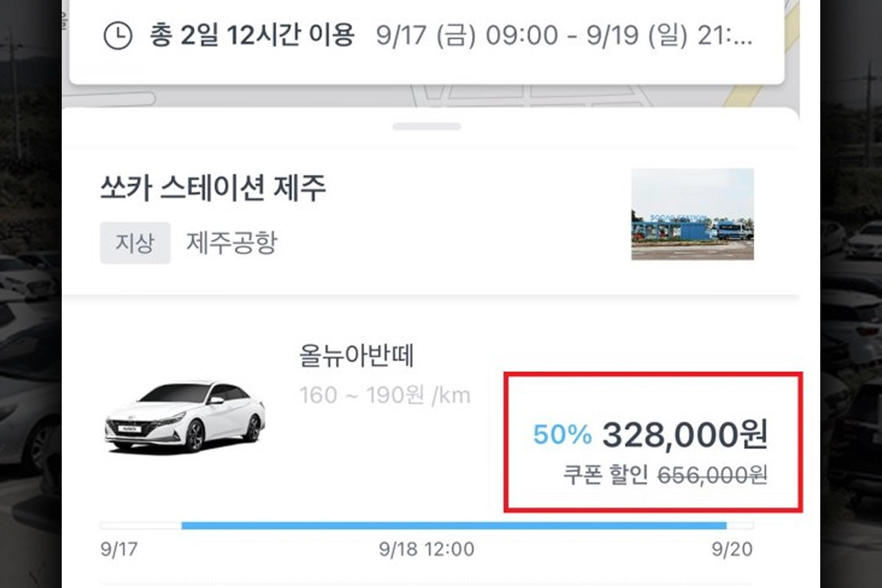Tap the 9/20 timeline end label
The width and height of the screenshot is (882, 588).
[731, 549]
